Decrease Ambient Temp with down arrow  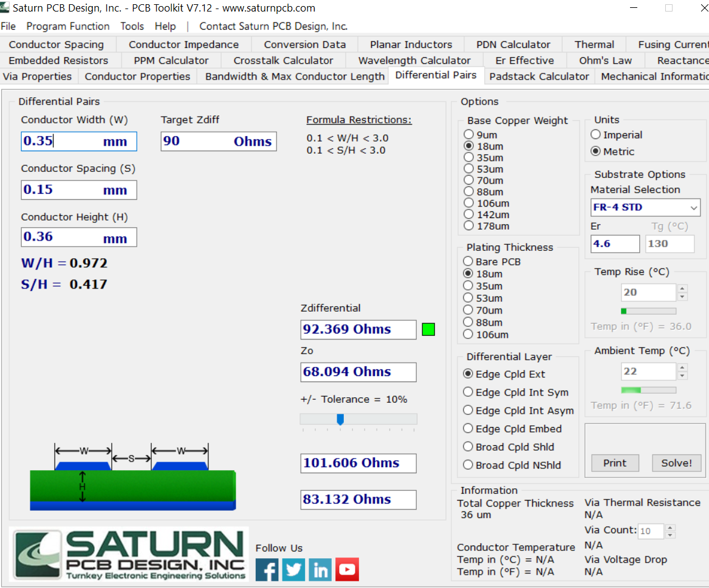pos(682,375)
